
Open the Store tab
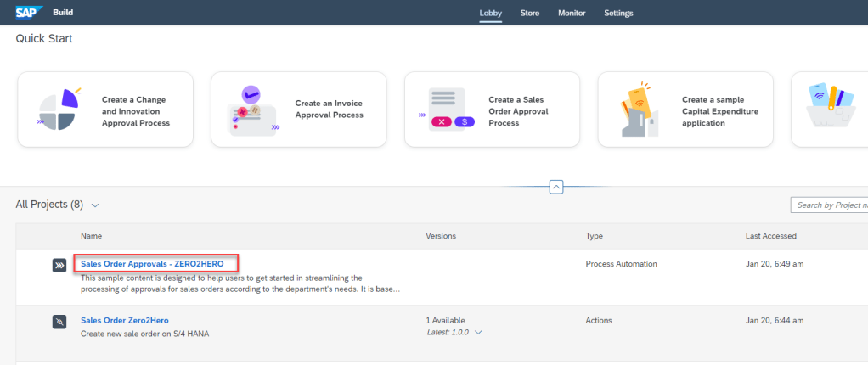(x=529, y=13)
